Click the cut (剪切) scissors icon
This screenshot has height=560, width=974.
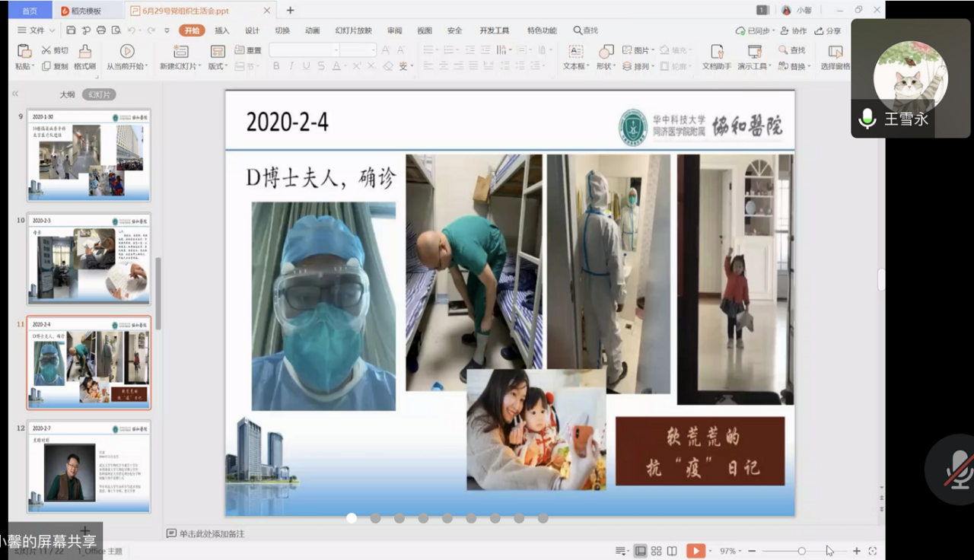click(x=46, y=50)
